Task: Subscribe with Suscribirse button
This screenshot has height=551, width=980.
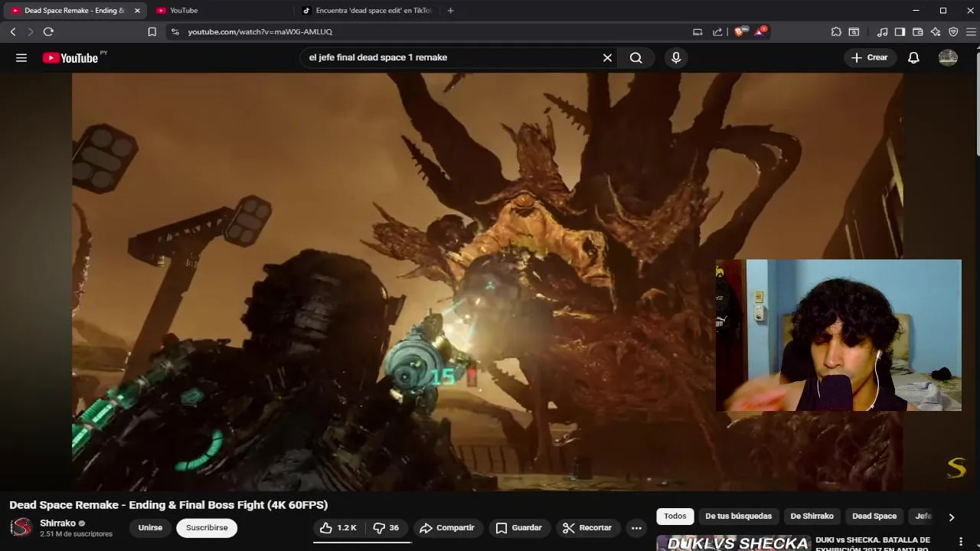Action: pos(207,528)
